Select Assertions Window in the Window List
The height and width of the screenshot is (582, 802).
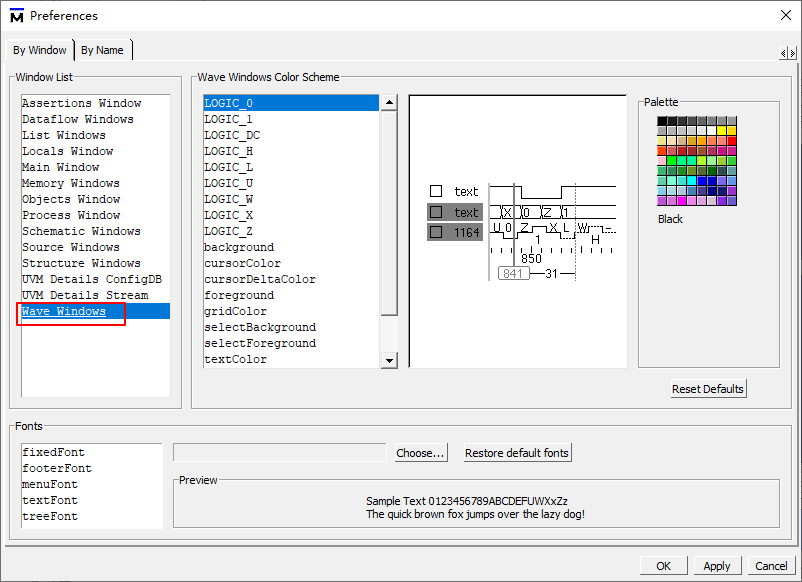[x=80, y=102]
